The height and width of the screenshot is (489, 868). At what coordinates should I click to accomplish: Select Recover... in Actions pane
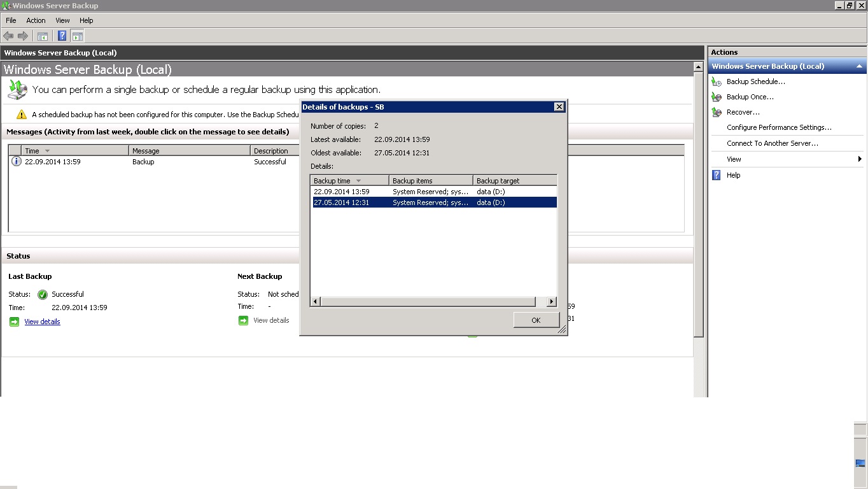pyautogui.click(x=743, y=112)
